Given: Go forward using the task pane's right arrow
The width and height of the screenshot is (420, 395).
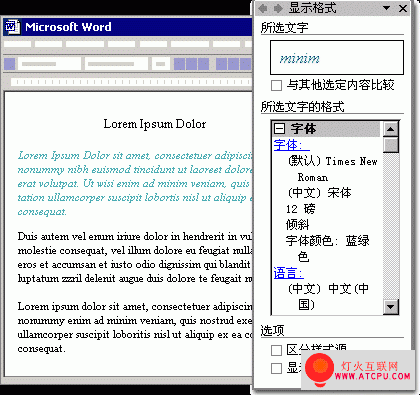Looking at the screenshot, I should click(x=278, y=8).
